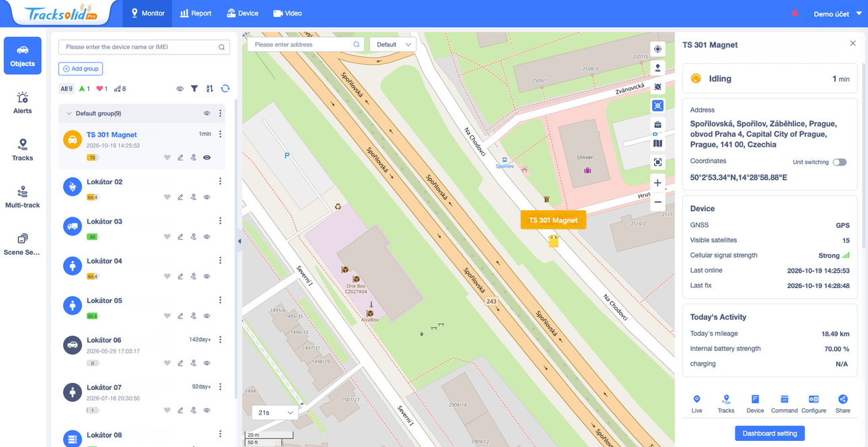Open the Alerts sidebar section
Viewport: 868px width, 447px height.
click(22, 102)
